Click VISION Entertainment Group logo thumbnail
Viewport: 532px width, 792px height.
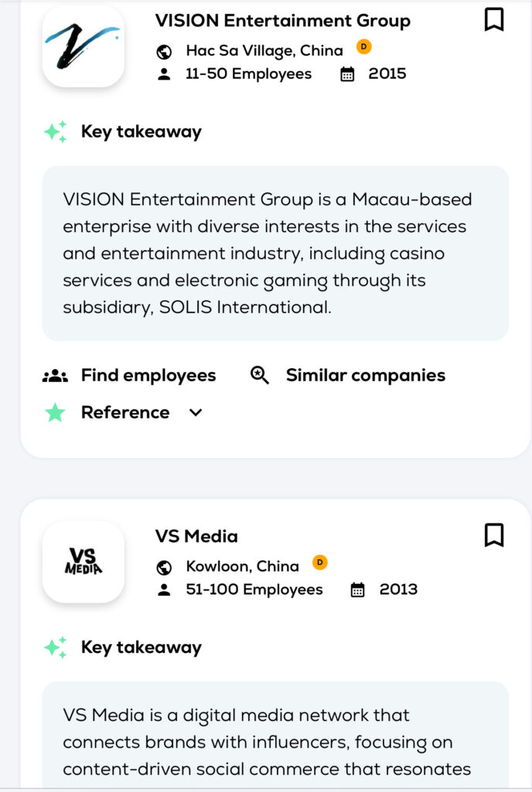pos(84,46)
